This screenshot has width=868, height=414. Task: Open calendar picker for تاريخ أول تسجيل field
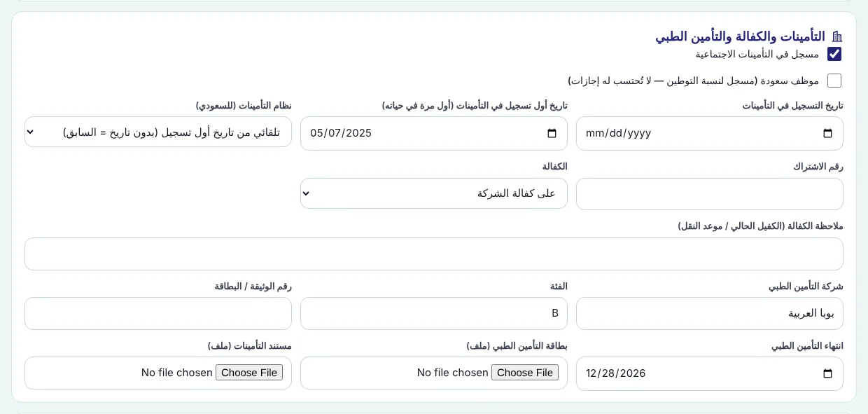552,133
